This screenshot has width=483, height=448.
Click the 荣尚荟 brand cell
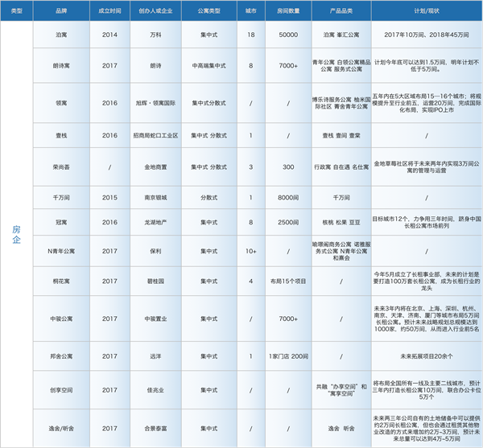pos(61,166)
